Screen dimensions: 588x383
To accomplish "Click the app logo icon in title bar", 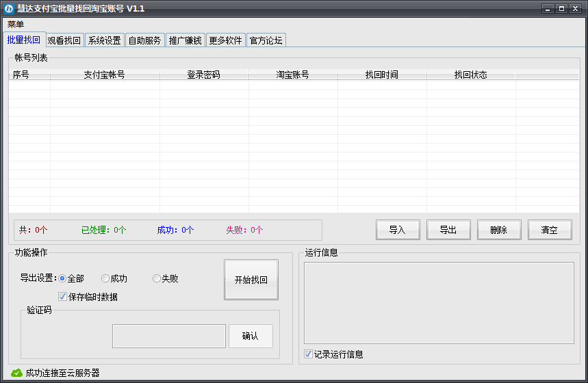I will (10, 9).
